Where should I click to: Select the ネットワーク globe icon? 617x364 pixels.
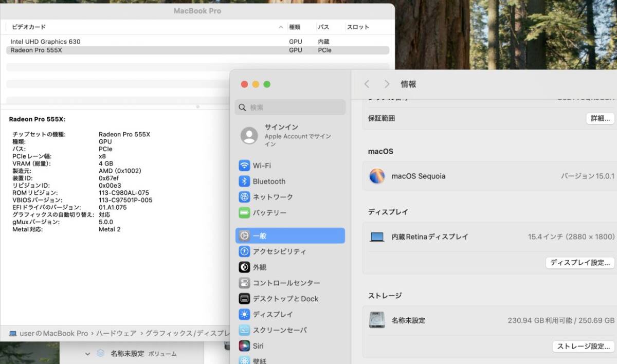244,197
